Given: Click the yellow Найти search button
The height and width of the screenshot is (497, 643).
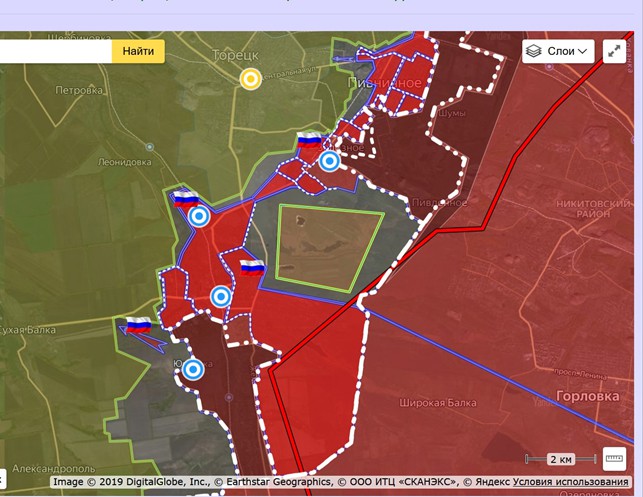Looking at the screenshot, I should click(x=138, y=51).
